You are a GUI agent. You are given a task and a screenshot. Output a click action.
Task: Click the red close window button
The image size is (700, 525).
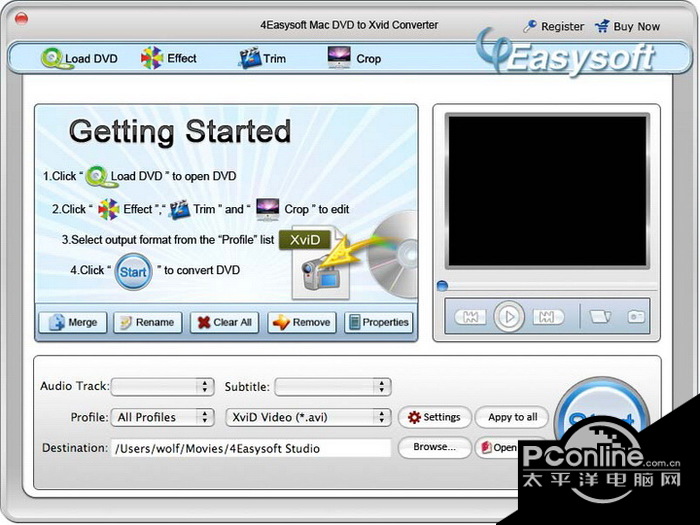[21, 19]
